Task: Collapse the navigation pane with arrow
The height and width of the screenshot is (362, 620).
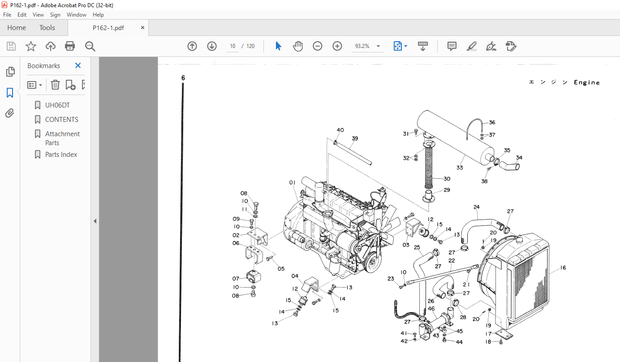Action: pos(95,221)
